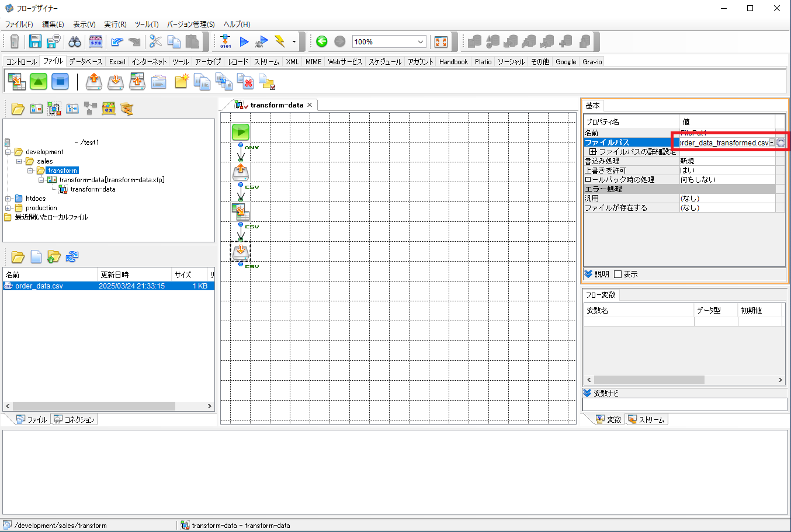
Task: Click the scissors Cut icon
Action: point(155,41)
